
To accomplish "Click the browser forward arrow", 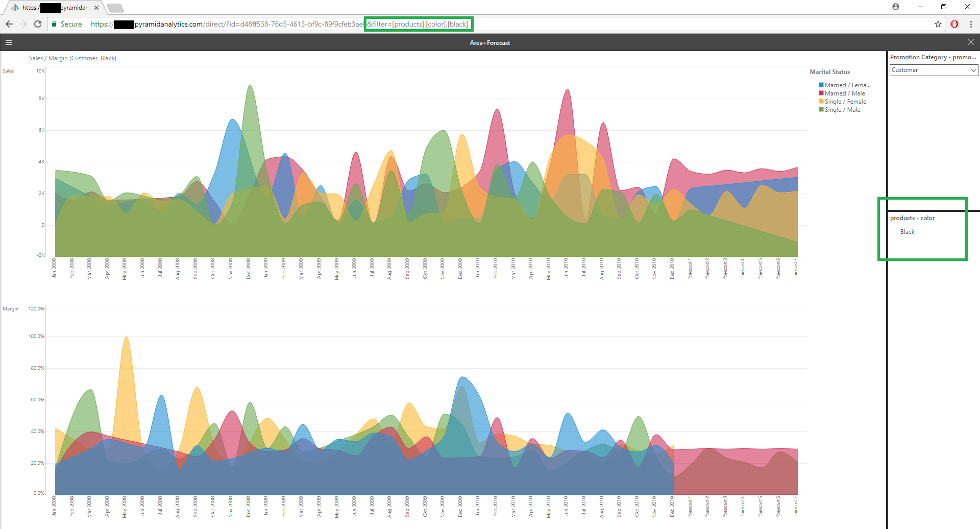I will pos(23,24).
